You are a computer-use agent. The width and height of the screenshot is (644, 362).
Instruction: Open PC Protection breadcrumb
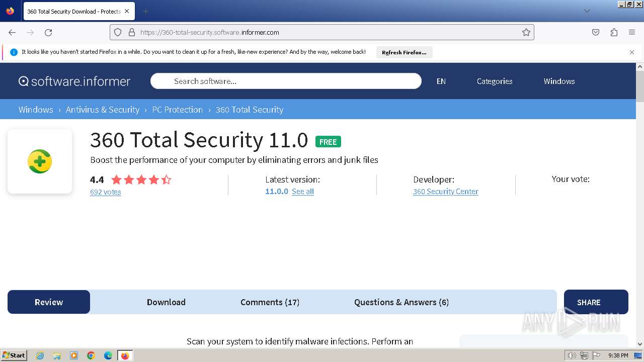(x=178, y=110)
